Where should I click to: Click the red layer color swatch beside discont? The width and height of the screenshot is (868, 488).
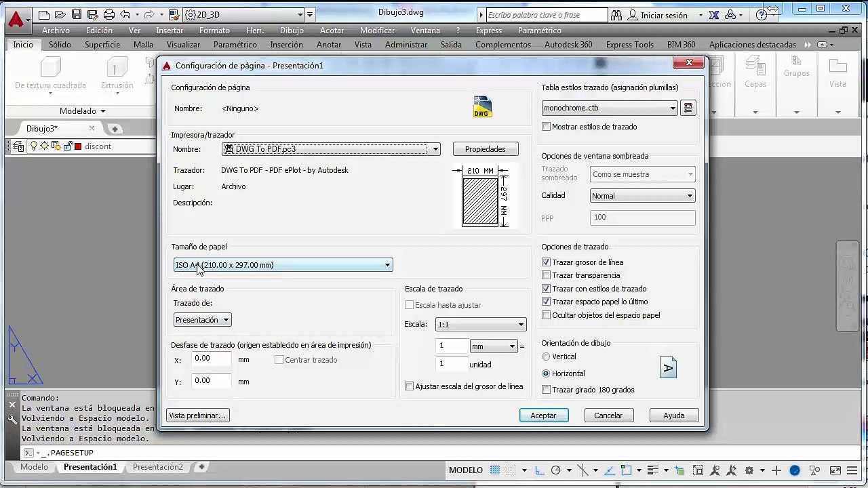[78, 146]
